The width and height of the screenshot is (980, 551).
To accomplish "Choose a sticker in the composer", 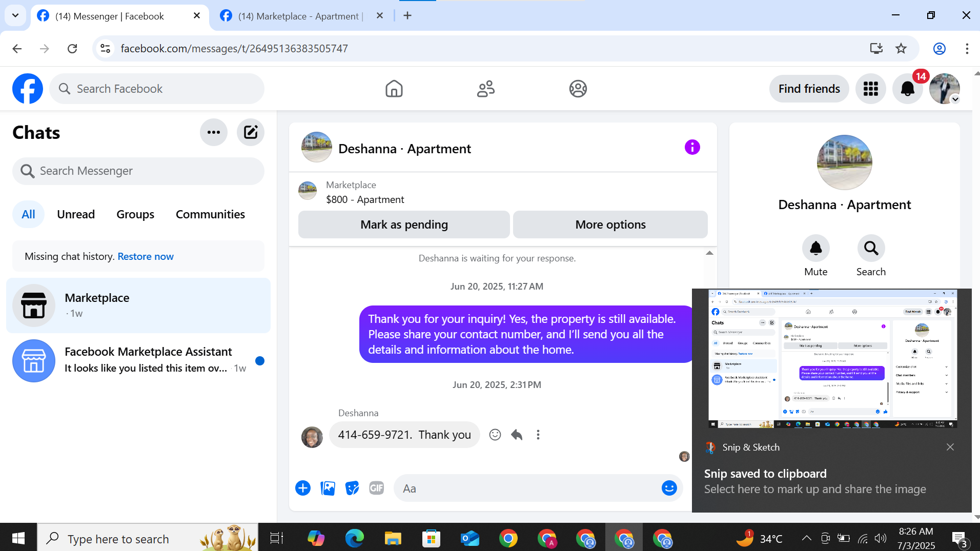I will [x=352, y=488].
